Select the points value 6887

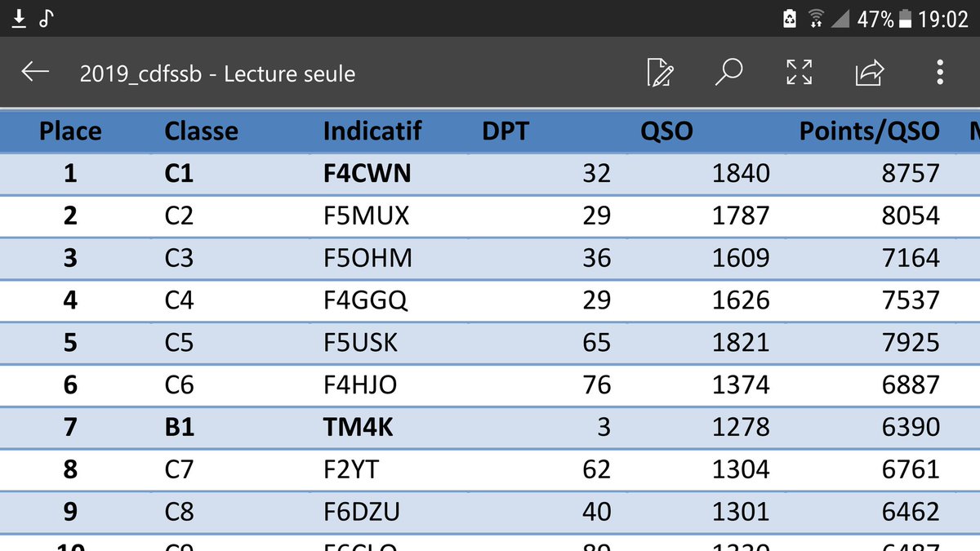(x=911, y=384)
